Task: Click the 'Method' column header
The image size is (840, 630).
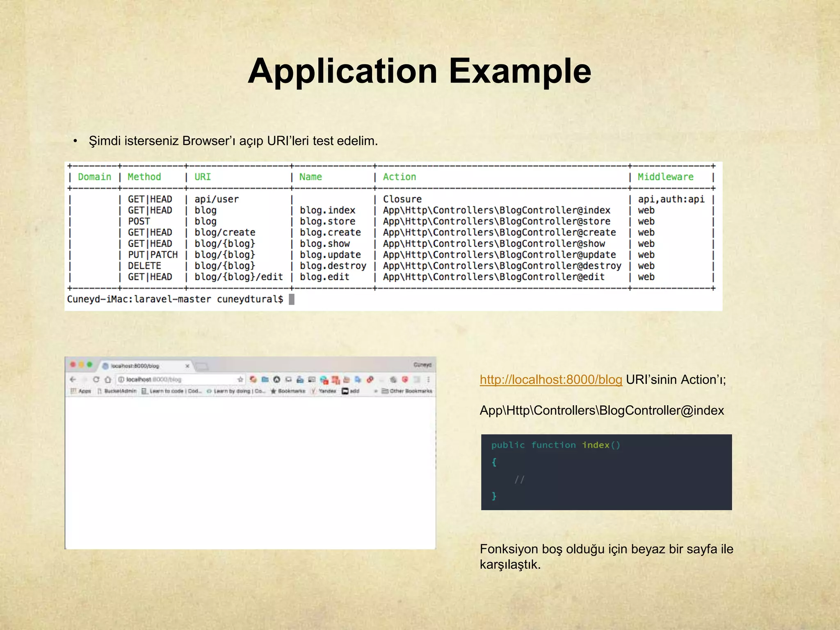Action: 144,177
